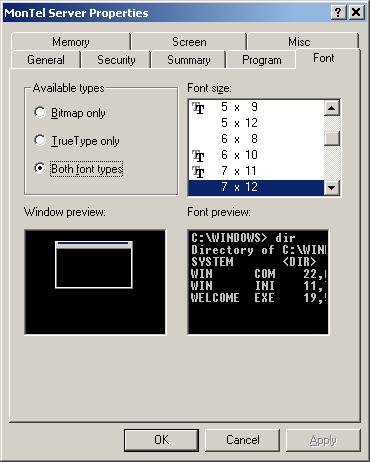Click the TrueType icon beside 7 x 11
The image size is (370, 462).
point(198,172)
